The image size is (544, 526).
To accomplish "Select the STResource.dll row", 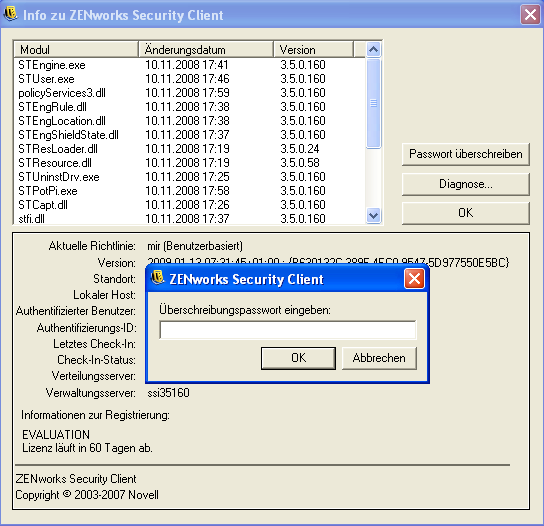I will pyautogui.click(x=189, y=163).
